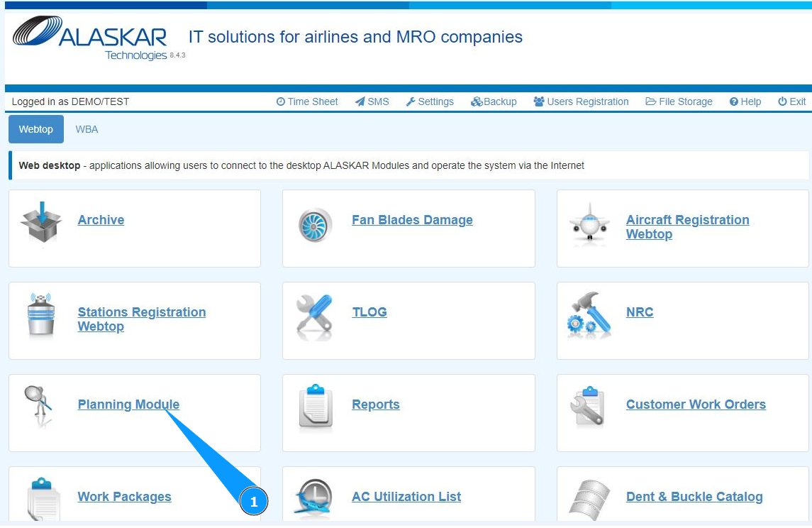Open File Storage from top menu

679,101
